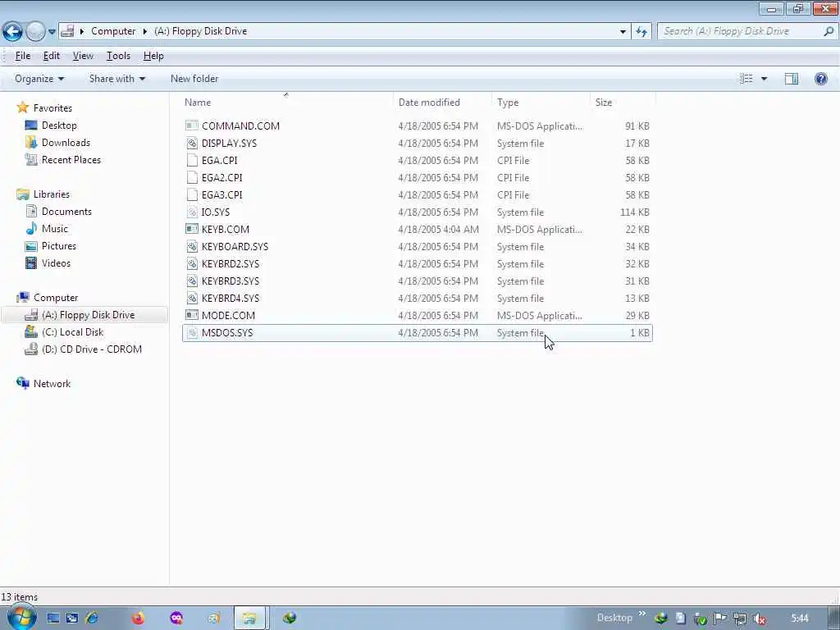
Task: Open the Organize dropdown
Action: pos(39,79)
